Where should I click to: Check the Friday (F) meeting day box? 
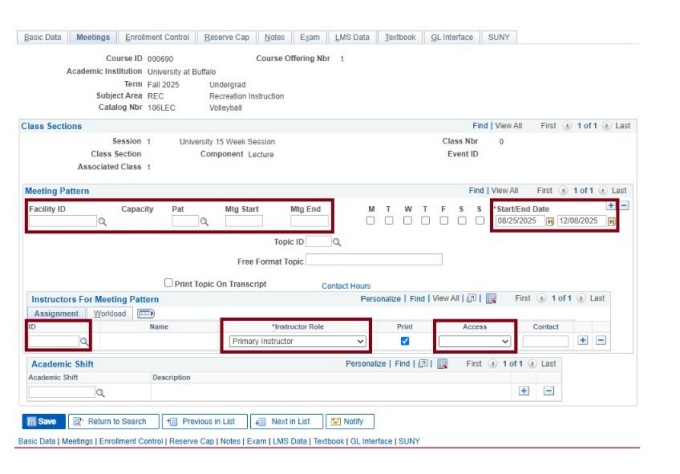(x=444, y=221)
